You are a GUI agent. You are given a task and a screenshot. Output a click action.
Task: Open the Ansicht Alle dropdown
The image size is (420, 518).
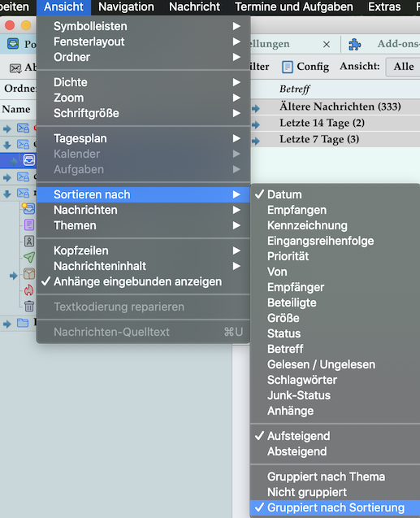[403, 67]
